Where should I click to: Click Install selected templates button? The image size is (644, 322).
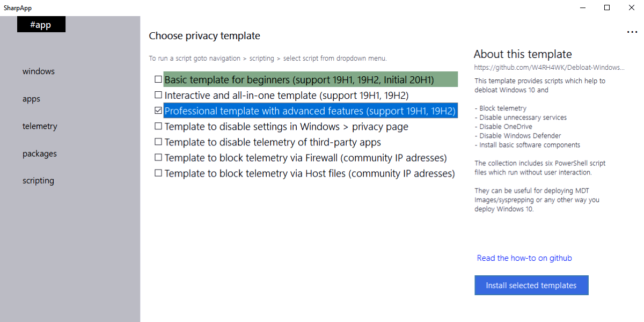click(x=531, y=286)
